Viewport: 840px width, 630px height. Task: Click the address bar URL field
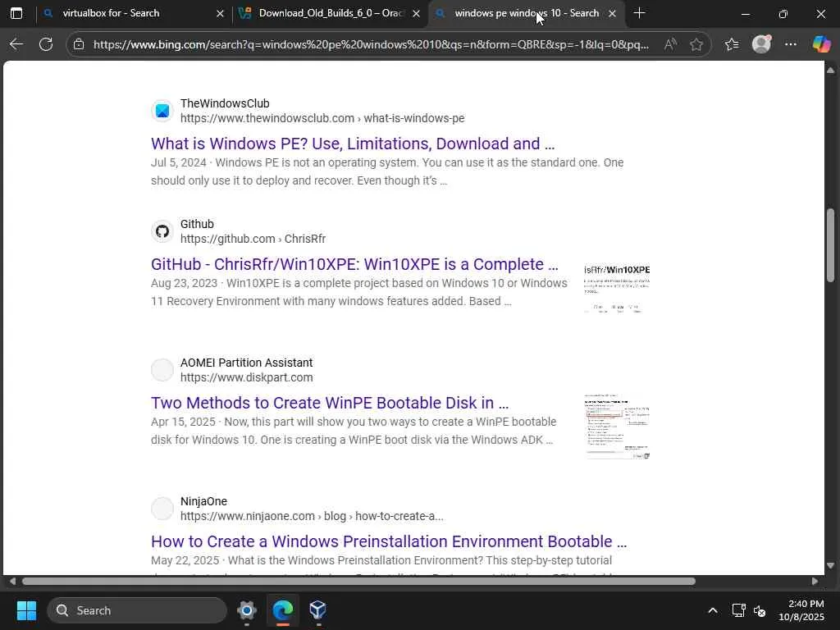pos(371,44)
